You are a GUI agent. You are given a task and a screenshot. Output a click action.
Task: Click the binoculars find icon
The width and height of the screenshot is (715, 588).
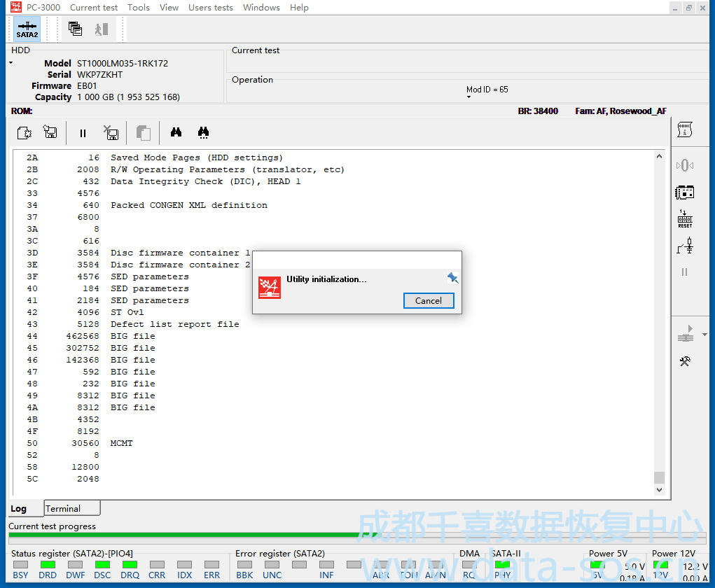point(176,132)
